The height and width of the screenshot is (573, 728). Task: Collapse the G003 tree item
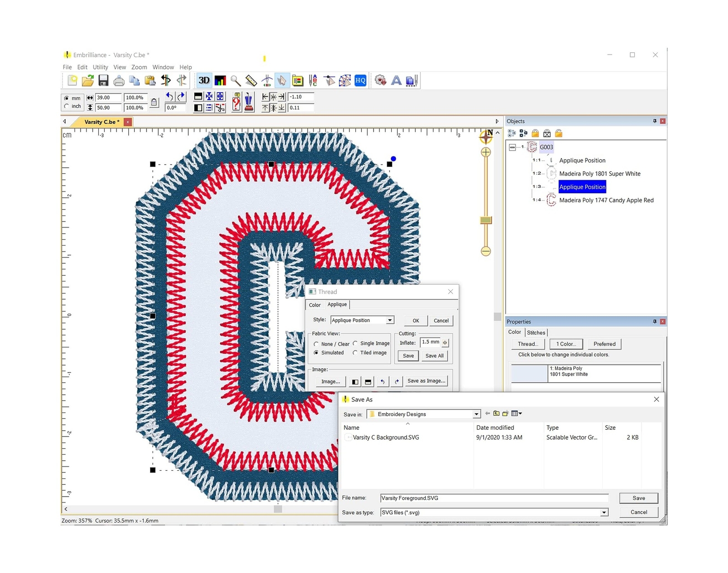point(512,147)
